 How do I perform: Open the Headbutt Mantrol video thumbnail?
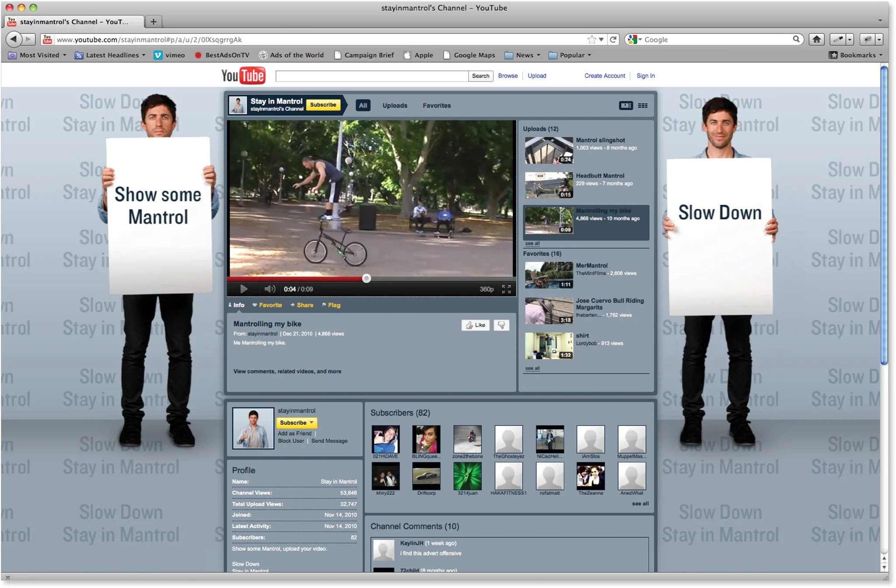(x=549, y=185)
